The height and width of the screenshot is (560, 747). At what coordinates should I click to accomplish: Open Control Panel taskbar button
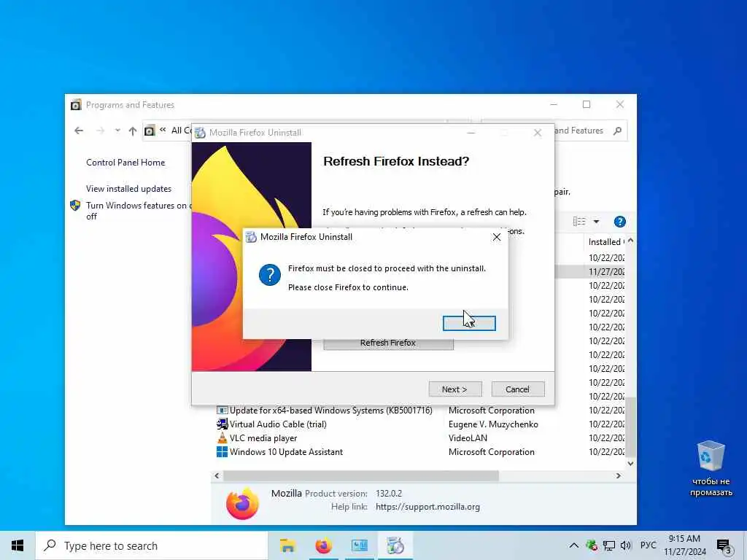pyautogui.click(x=359, y=545)
